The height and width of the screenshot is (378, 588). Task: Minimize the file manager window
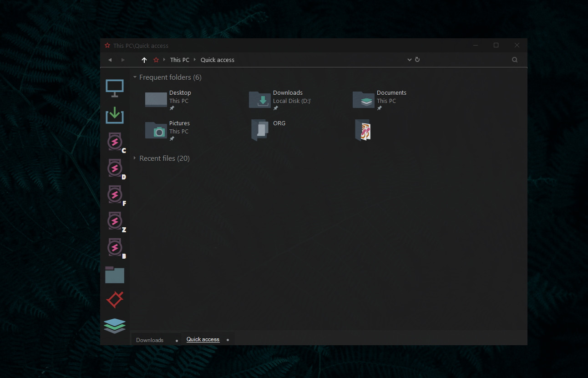(x=476, y=45)
